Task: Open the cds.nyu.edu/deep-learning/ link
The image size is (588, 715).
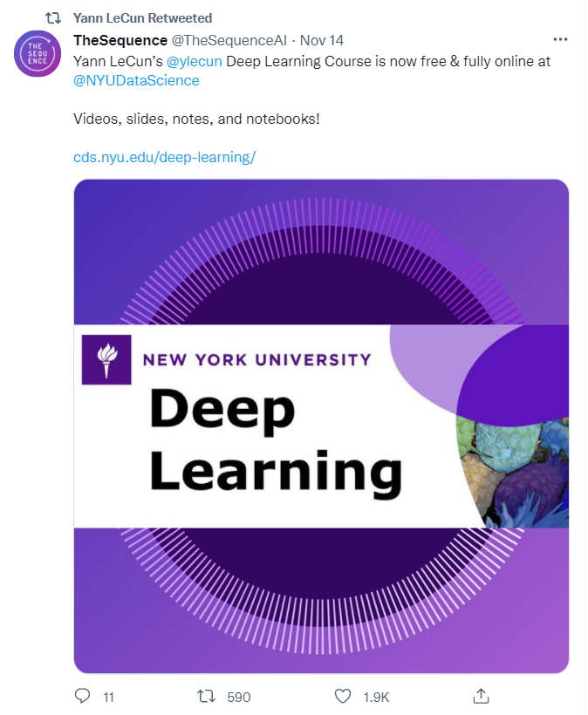Action: tap(164, 157)
